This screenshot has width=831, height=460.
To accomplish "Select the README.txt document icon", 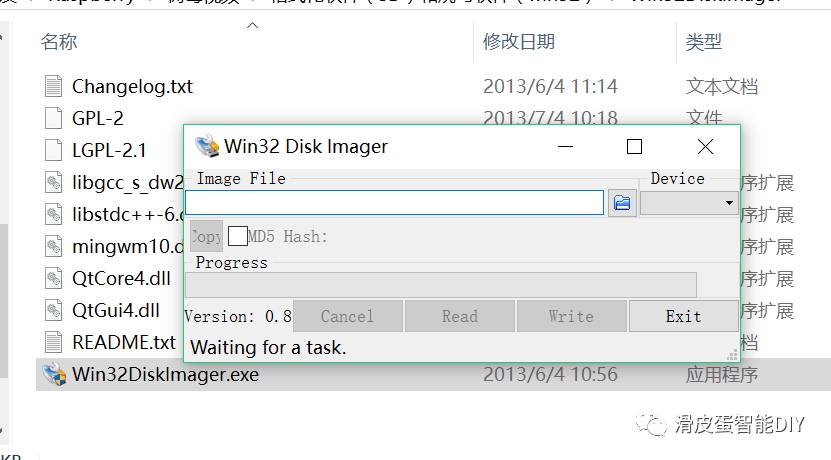I will 54,342.
